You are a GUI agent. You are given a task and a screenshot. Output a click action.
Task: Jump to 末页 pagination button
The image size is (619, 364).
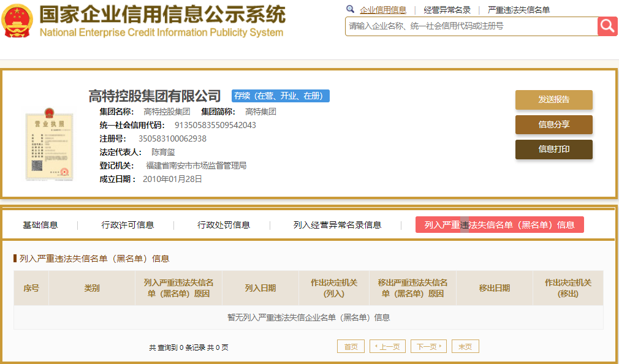[465, 347]
